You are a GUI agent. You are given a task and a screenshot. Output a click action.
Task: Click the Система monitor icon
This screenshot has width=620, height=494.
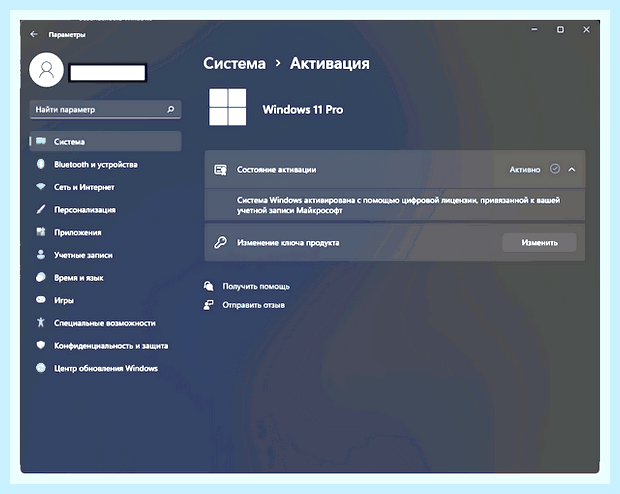pos(41,141)
